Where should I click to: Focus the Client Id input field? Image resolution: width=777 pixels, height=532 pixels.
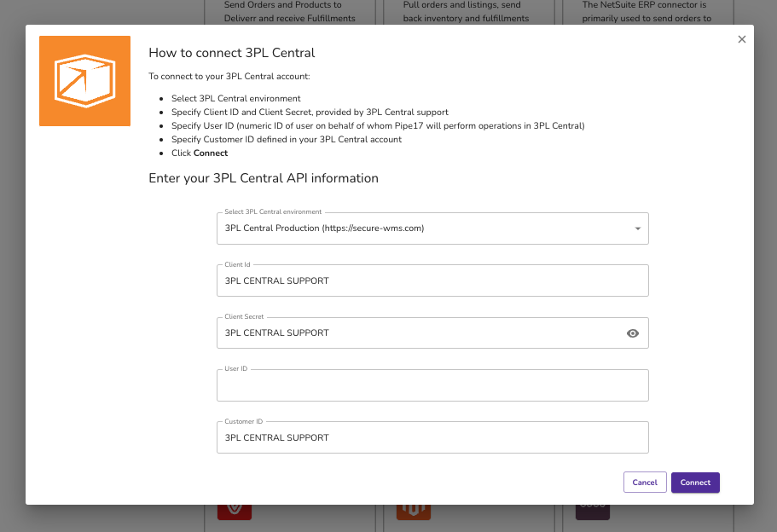coord(432,280)
